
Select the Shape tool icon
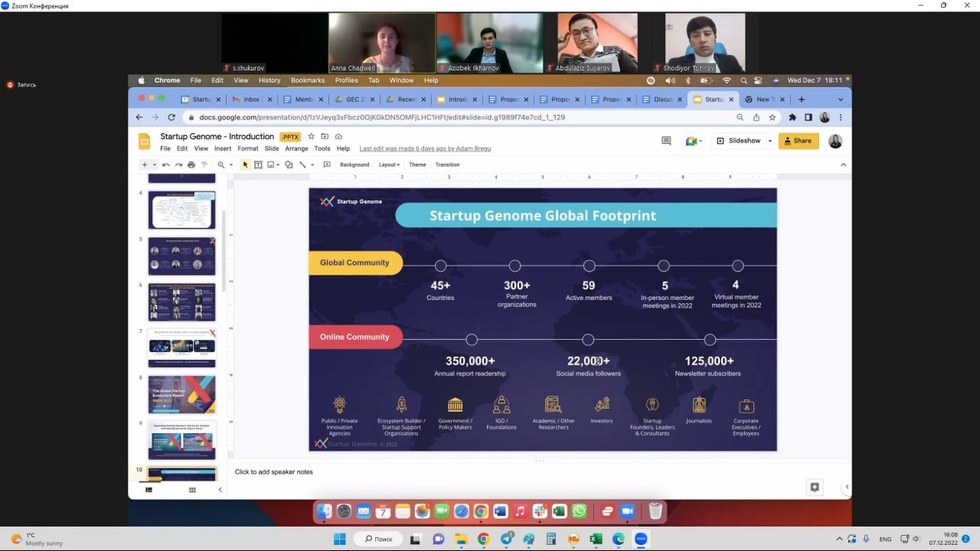tap(289, 165)
